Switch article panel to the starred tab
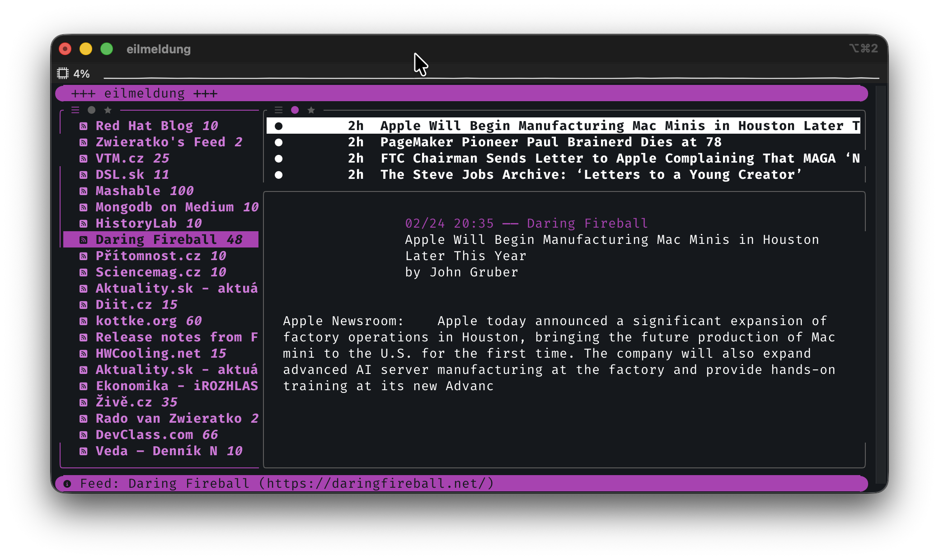The height and width of the screenshot is (560, 939). [311, 110]
